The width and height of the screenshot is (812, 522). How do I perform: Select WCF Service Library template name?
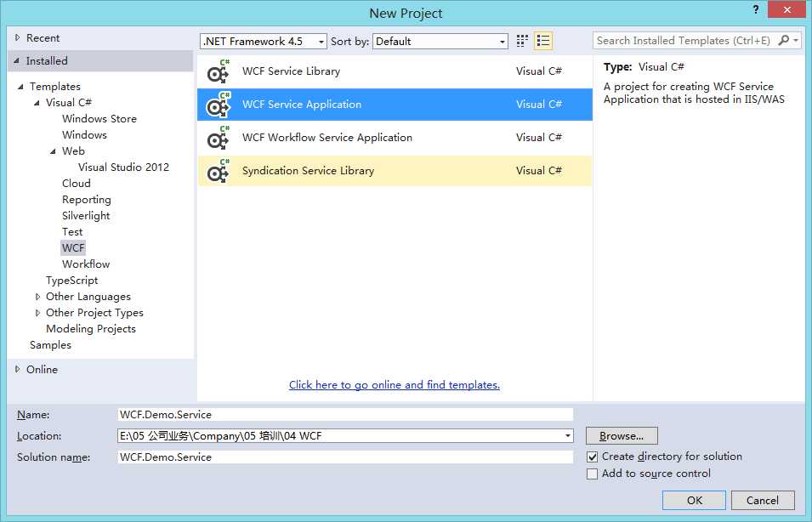tap(291, 71)
